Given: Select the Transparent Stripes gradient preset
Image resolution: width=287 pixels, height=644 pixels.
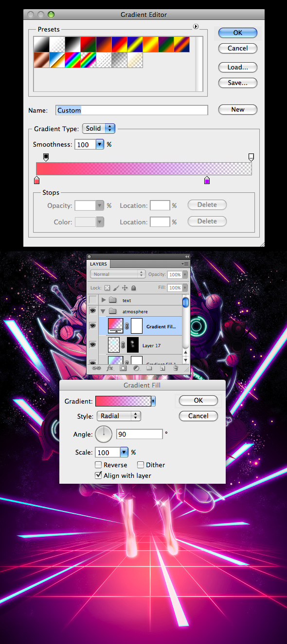Looking at the screenshot, I should click(104, 60).
